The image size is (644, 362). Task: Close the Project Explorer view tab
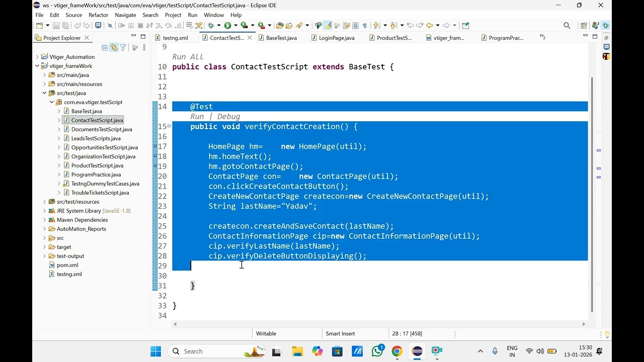coord(87,38)
